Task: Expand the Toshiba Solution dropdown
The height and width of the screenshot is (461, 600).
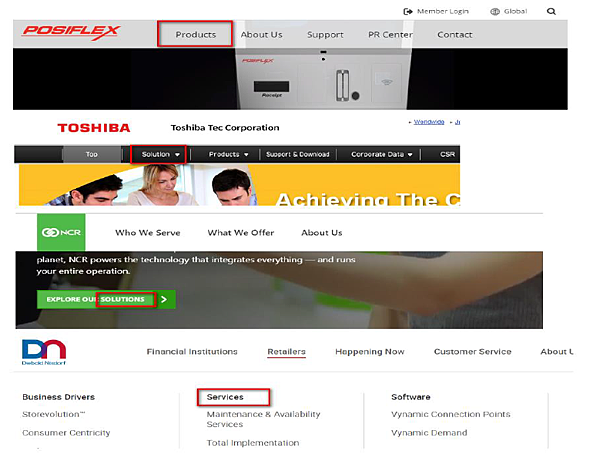Action: point(161,154)
